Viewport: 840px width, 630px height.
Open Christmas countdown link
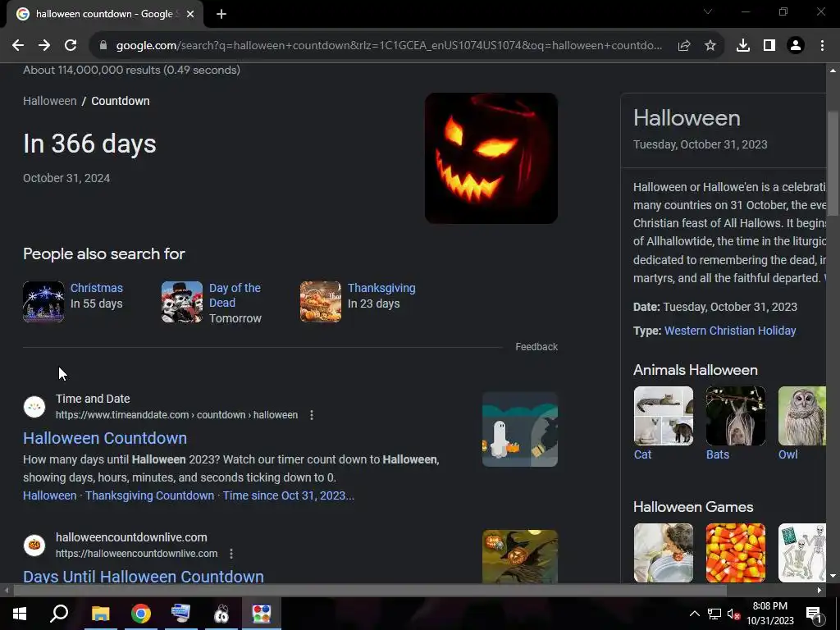click(97, 288)
